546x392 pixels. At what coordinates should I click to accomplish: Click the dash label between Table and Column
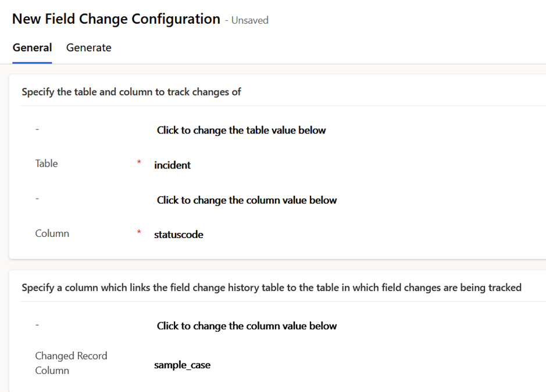[37, 199]
